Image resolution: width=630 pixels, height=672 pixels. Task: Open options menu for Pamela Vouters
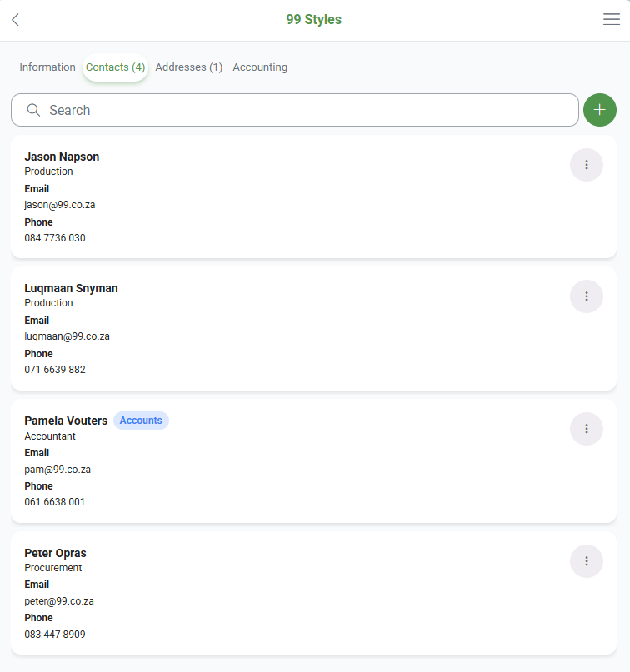(587, 429)
